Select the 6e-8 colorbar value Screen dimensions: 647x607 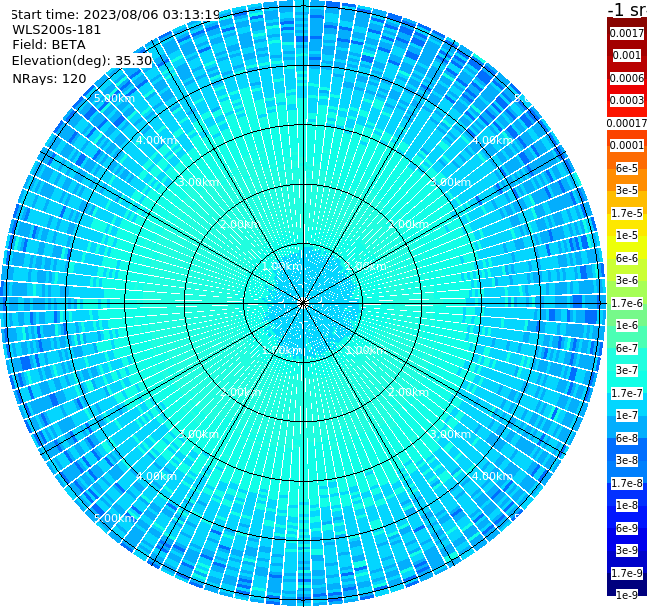click(627, 438)
